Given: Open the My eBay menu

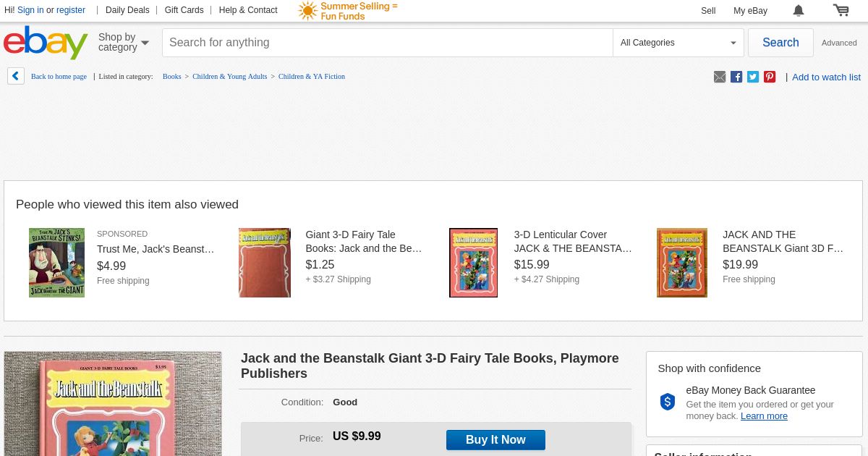Looking at the screenshot, I should 750,10.
